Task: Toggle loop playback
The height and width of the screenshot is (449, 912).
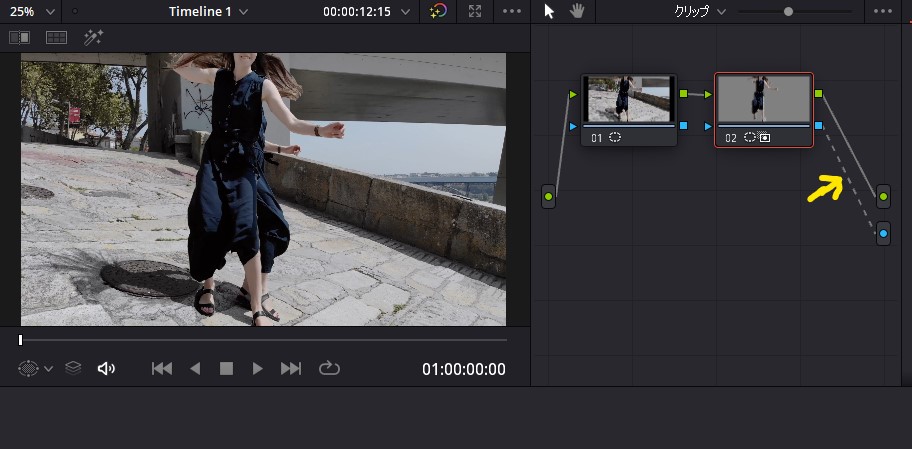Action: 329,368
